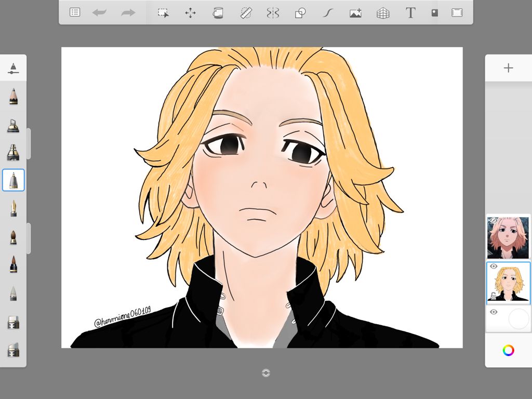Show the hidden reference image layer
Viewport: 532px width, 399px height.
coord(493,221)
